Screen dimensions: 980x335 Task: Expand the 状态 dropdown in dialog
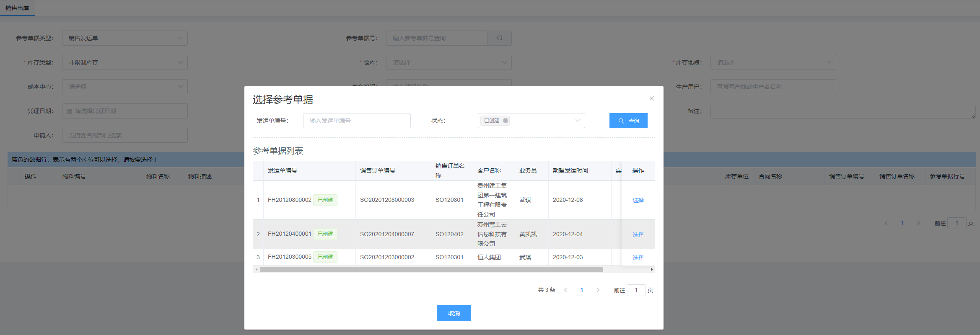coord(578,121)
